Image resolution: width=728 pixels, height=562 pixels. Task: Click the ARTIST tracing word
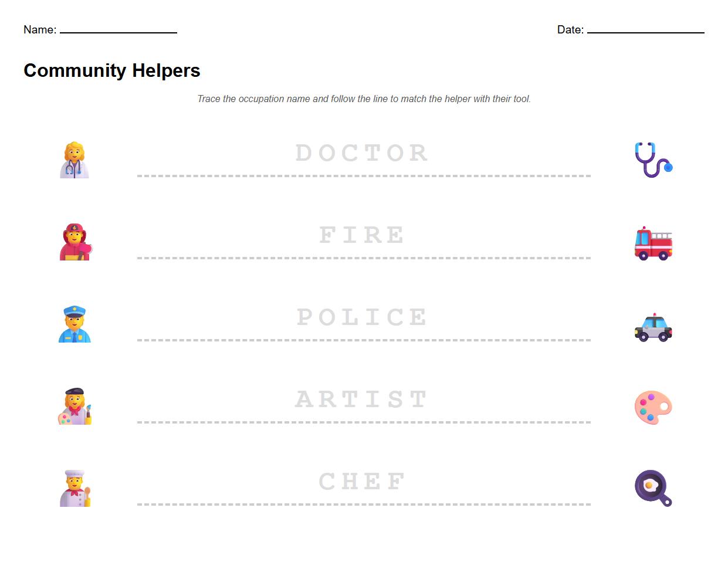[x=362, y=400]
